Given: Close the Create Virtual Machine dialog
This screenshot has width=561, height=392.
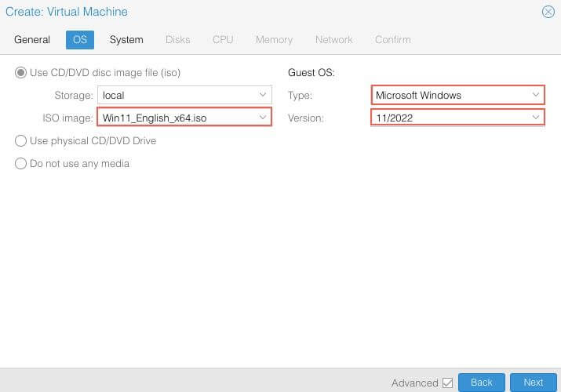Looking at the screenshot, I should tap(548, 12).
